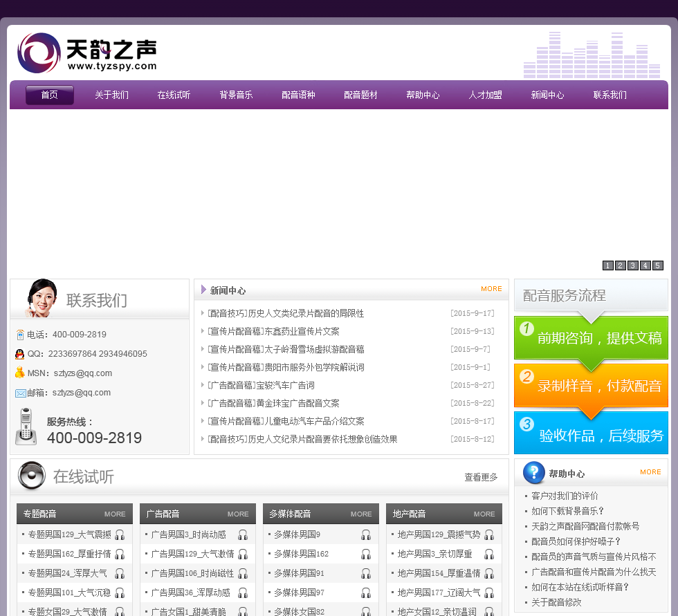Click headphone icon beside 多媒体男国9
678x616 pixels.
(x=366, y=534)
